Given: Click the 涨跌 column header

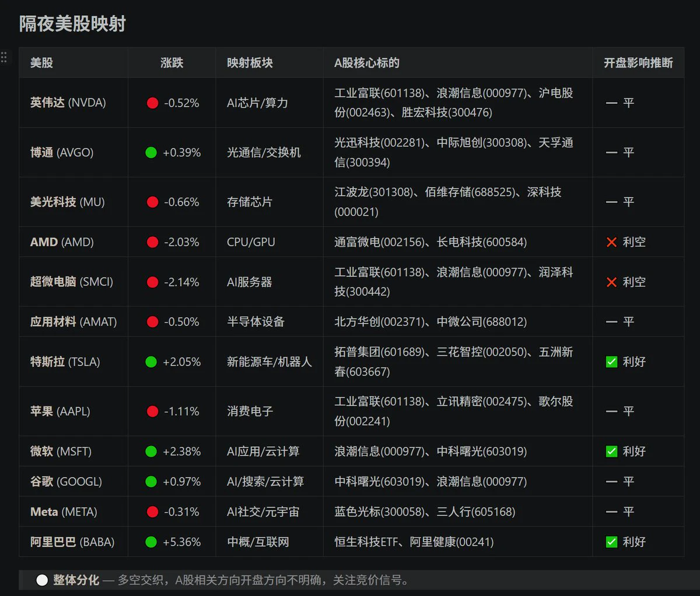Looking at the screenshot, I should (x=172, y=63).
